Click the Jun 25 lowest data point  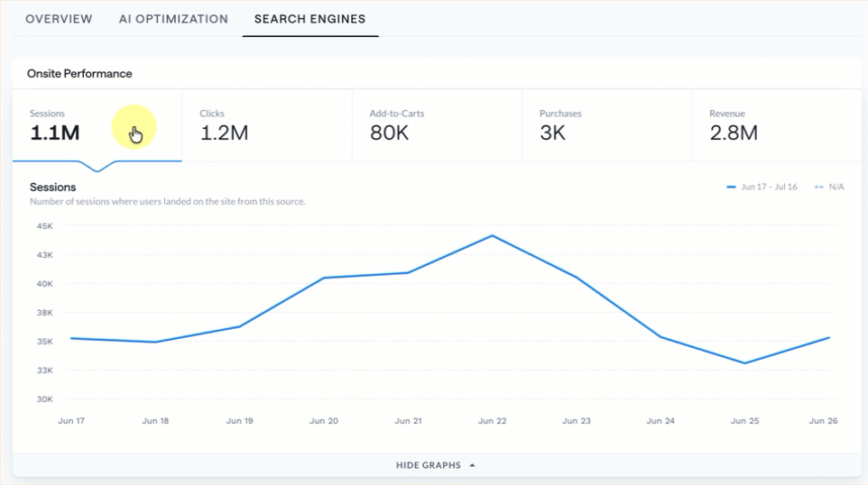coord(744,363)
